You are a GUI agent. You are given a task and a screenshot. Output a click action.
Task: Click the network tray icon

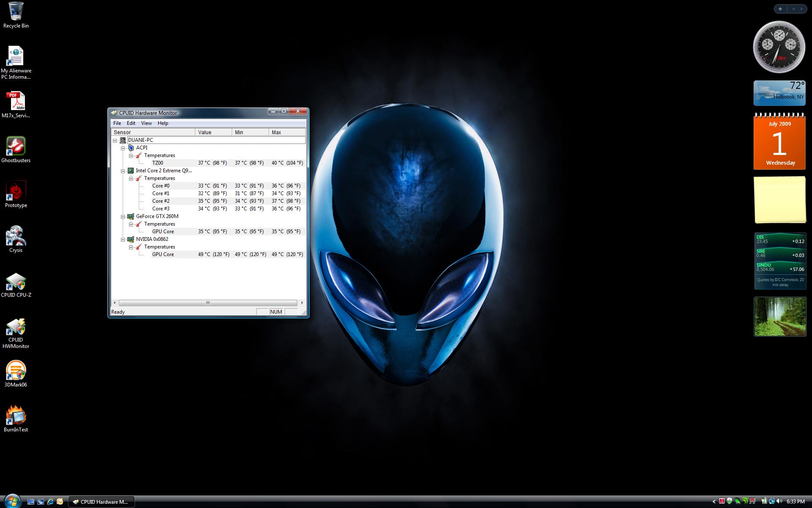tap(771, 501)
